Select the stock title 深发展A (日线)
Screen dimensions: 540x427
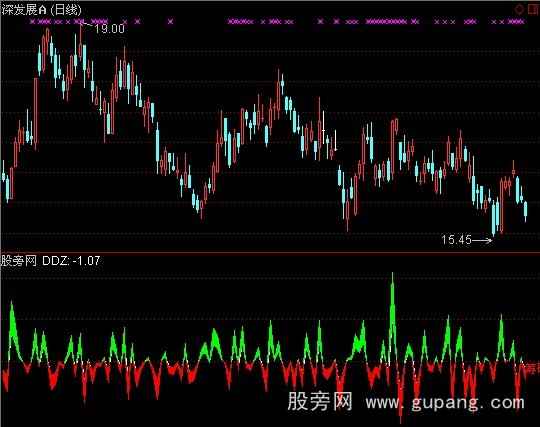(41, 10)
